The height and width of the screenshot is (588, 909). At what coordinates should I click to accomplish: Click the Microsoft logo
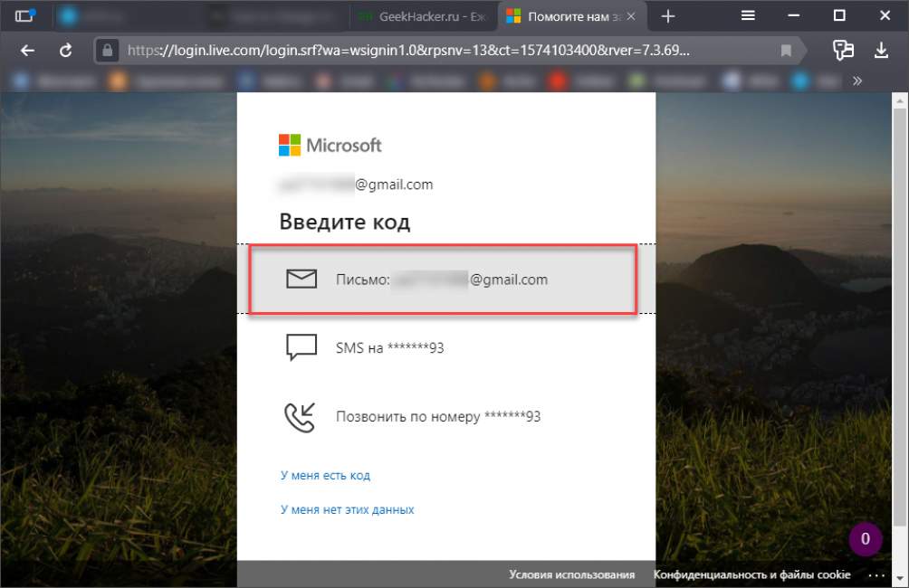point(330,145)
